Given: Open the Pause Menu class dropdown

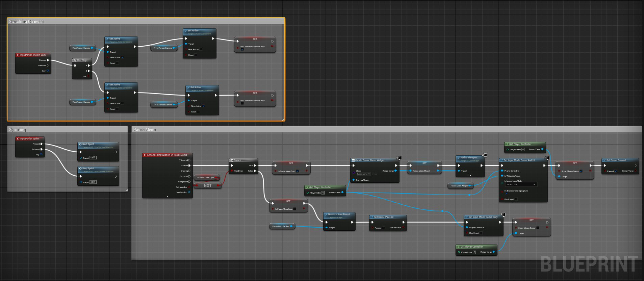Looking at the screenshot, I should (x=363, y=174).
